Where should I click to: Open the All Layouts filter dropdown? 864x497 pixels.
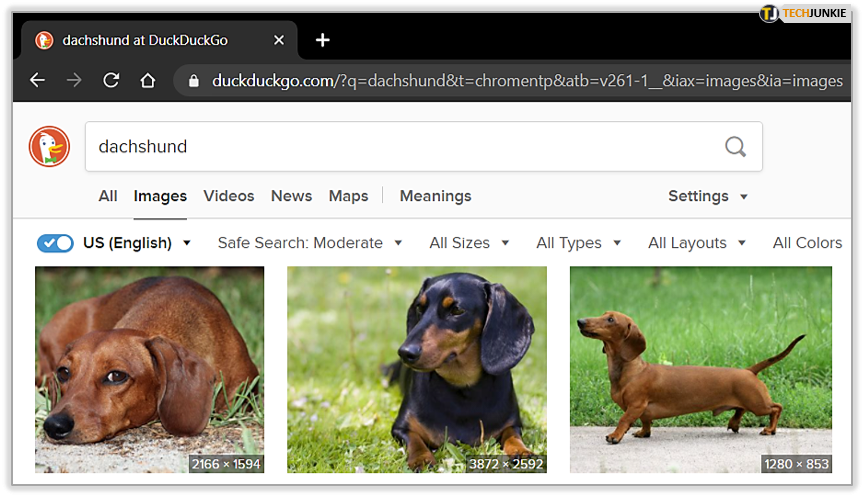click(x=697, y=243)
